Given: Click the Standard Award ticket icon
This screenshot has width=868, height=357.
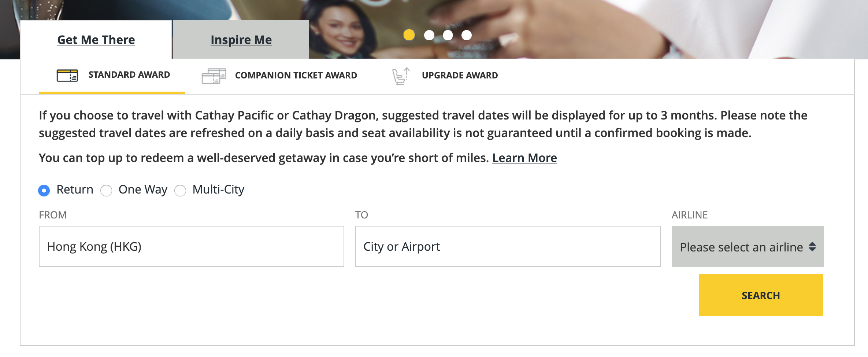Looking at the screenshot, I should tap(67, 76).
